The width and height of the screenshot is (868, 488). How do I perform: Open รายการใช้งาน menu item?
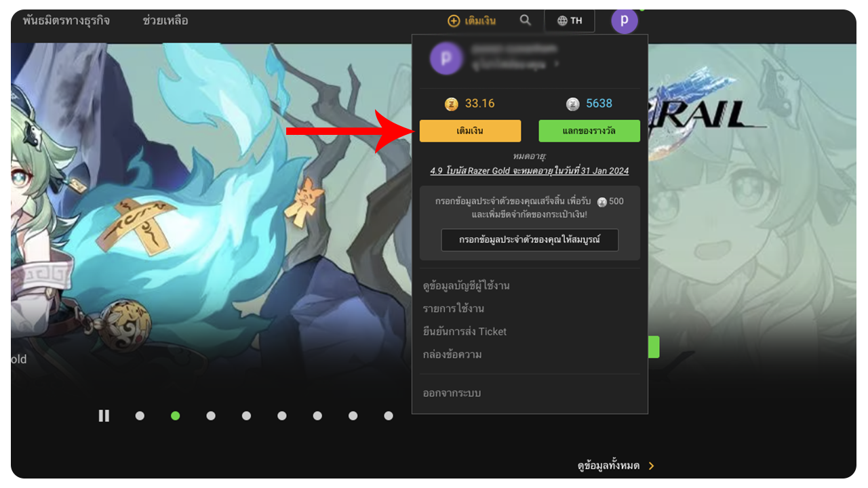(454, 309)
